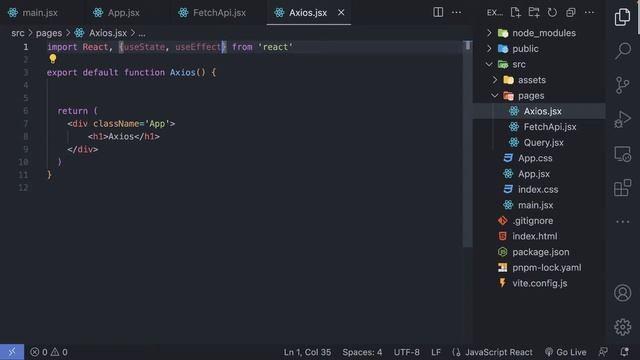This screenshot has width=640, height=360.
Task: Open the Remote Explorer view
Action: coord(622,154)
